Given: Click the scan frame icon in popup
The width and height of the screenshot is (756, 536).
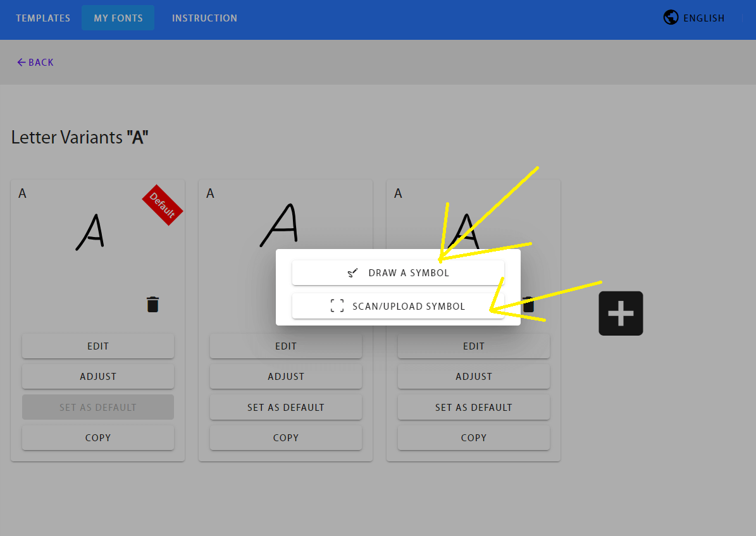Looking at the screenshot, I should [337, 306].
